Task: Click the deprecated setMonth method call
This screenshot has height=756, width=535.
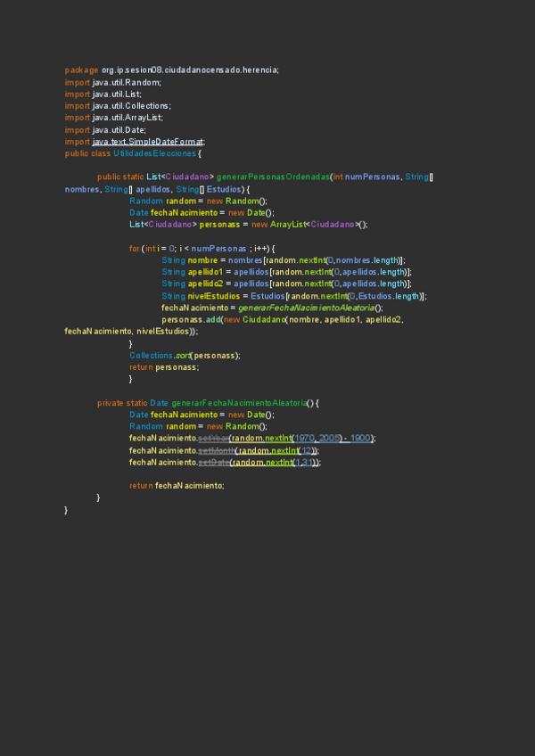Action: click(214, 450)
